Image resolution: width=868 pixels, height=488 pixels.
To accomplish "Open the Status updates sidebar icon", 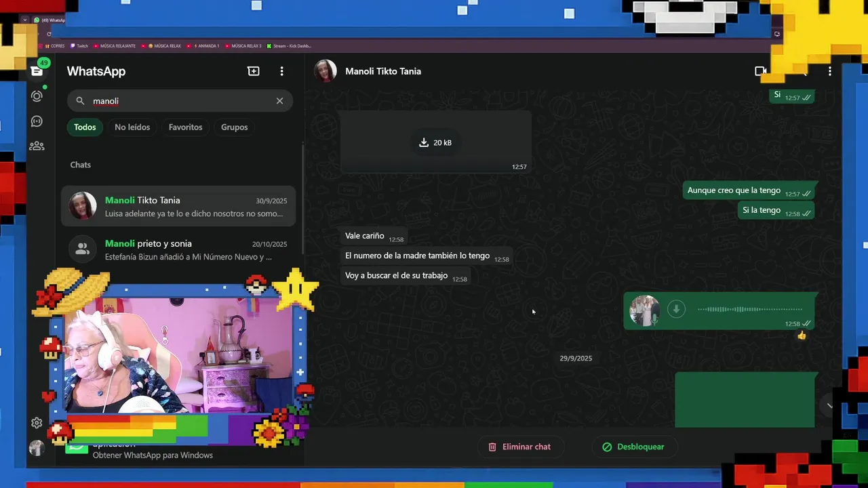I will (37, 96).
